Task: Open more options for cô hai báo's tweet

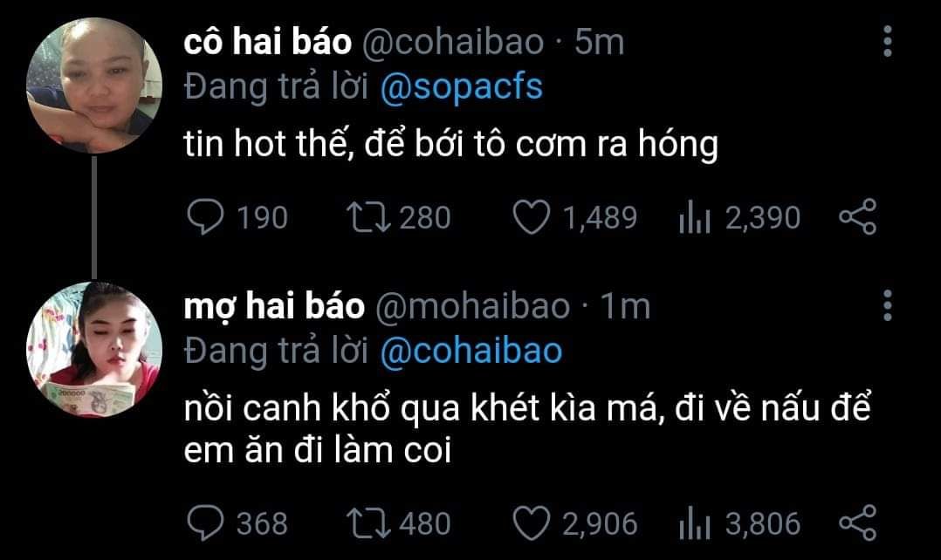Action: click(888, 43)
